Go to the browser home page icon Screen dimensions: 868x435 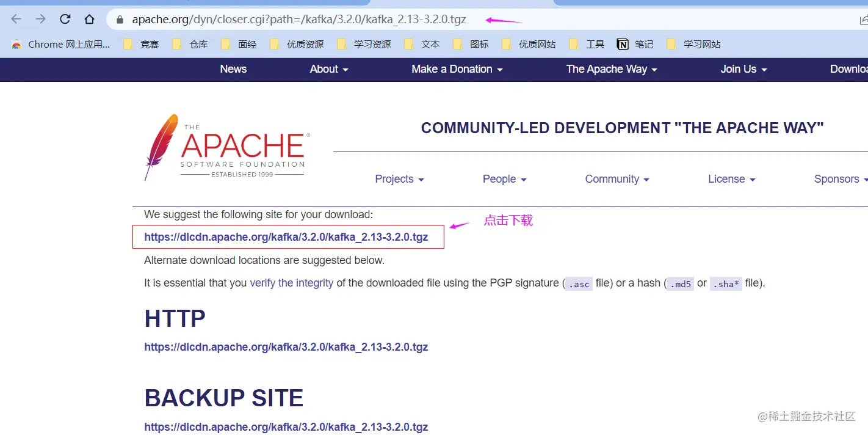point(90,19)
